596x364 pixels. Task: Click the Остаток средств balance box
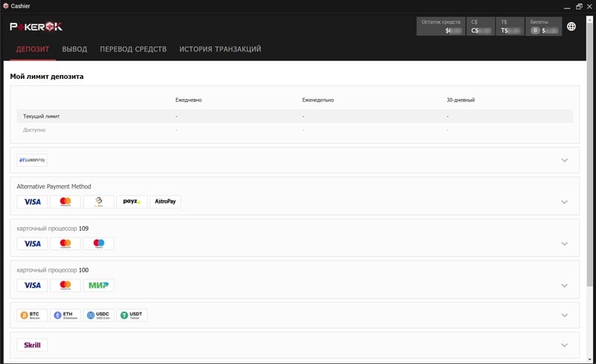[441, 27]
